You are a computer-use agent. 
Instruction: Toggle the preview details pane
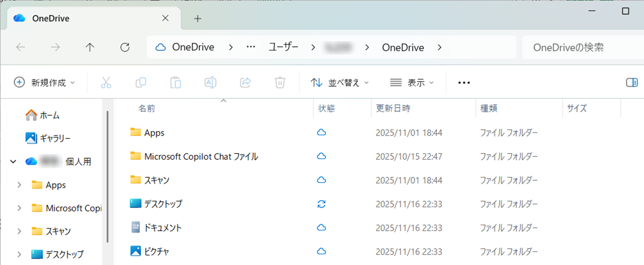[631, 82]
